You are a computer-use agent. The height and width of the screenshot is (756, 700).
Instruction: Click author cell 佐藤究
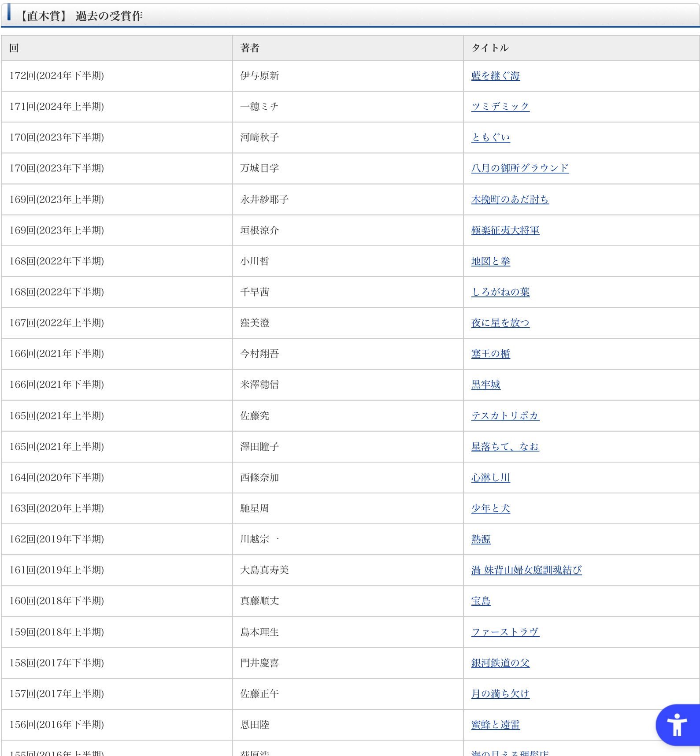[348, 416]
